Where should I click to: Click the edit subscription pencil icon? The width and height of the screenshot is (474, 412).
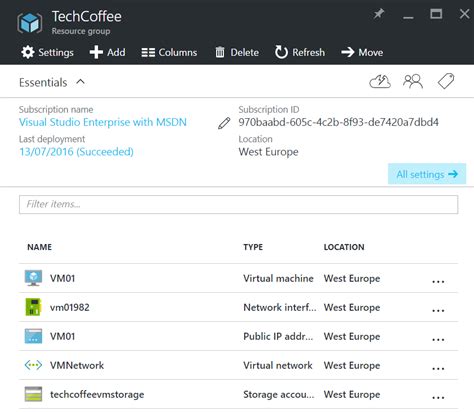[224, 123]
